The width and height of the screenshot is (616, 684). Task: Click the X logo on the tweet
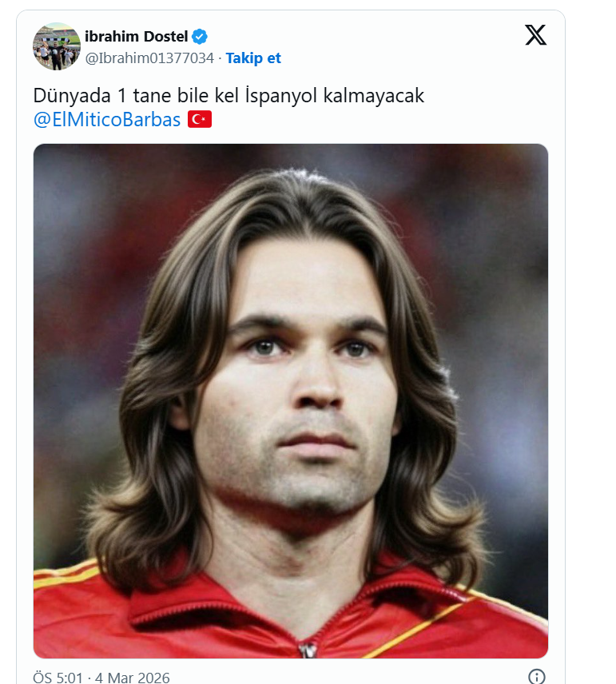point(535,34)
